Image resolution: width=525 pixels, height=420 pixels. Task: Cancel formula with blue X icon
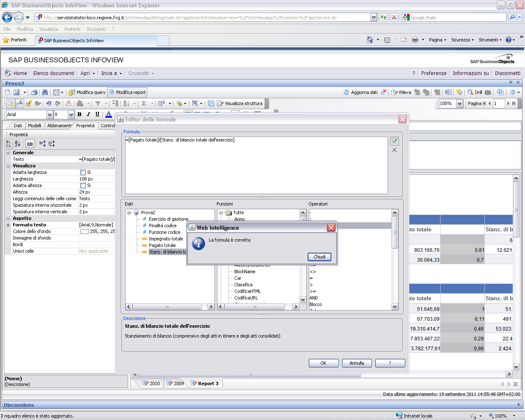[394, 150]
